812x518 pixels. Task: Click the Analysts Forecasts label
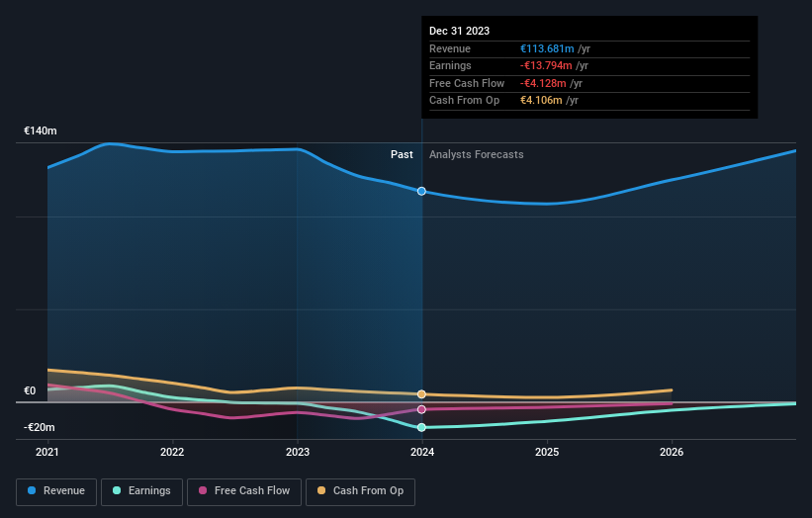tap(477, 155)
